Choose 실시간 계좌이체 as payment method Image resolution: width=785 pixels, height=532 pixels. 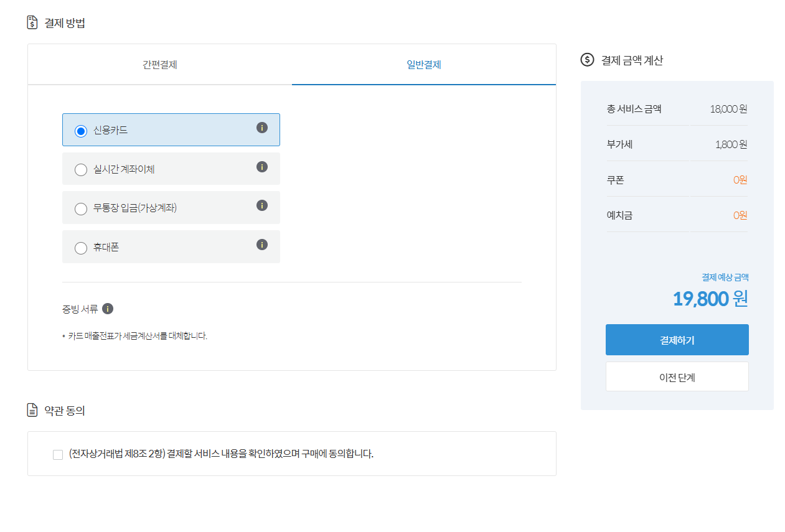pyautogui.click(x=80, y=169)
